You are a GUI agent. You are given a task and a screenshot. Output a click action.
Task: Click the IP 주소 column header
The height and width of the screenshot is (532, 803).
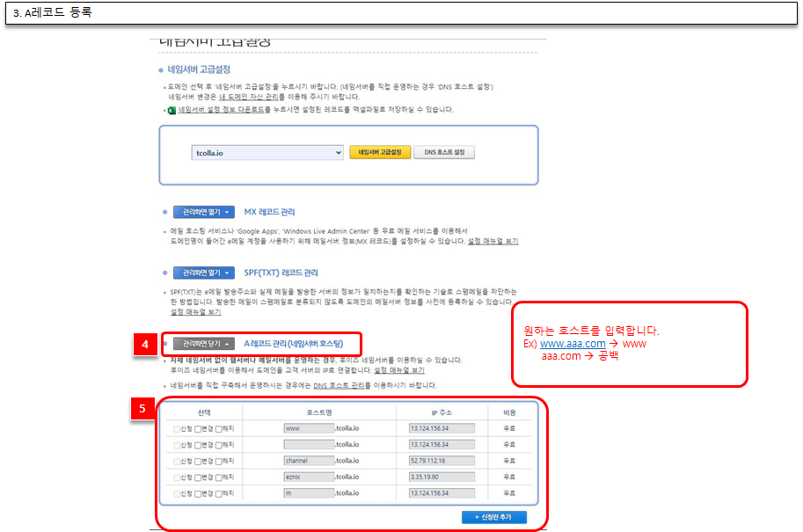442,412
